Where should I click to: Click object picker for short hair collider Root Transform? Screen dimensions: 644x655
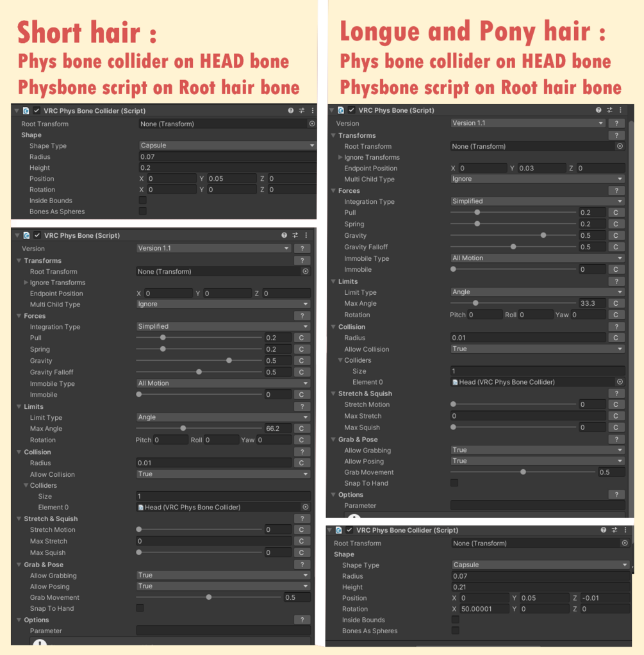point(312,124)
